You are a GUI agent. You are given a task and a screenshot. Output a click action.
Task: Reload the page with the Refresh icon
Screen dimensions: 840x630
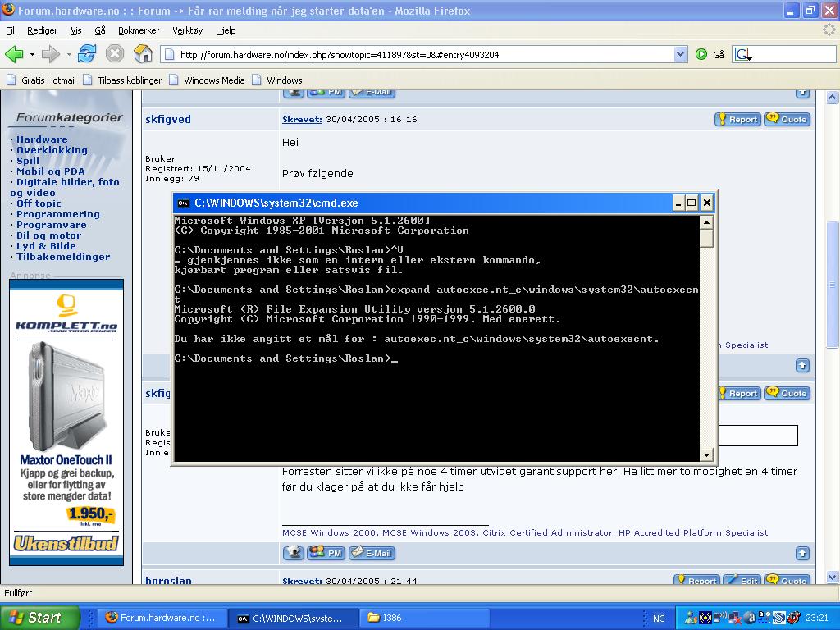point(87,54)
